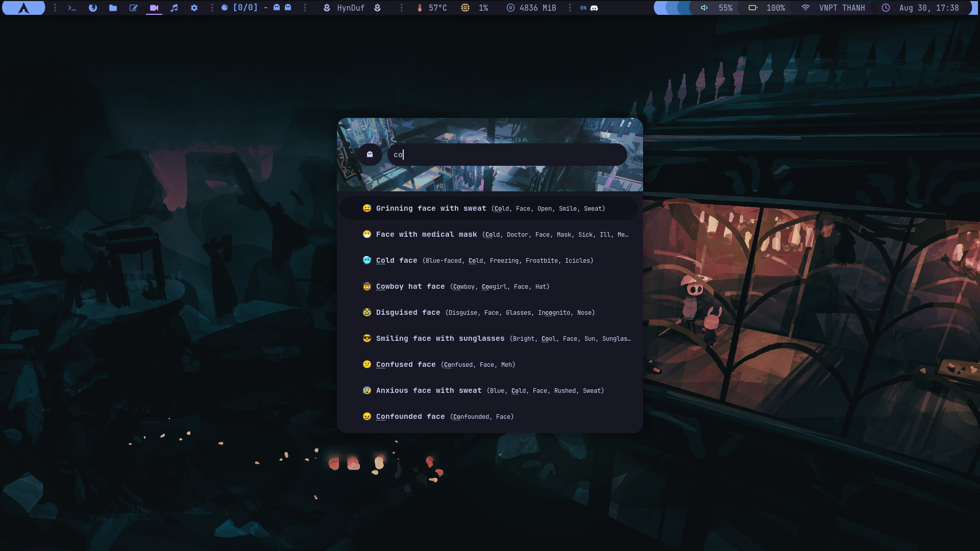Click the memory disc icon
Image resolution: width=980 pixels, height=551 pixels.
510,8
